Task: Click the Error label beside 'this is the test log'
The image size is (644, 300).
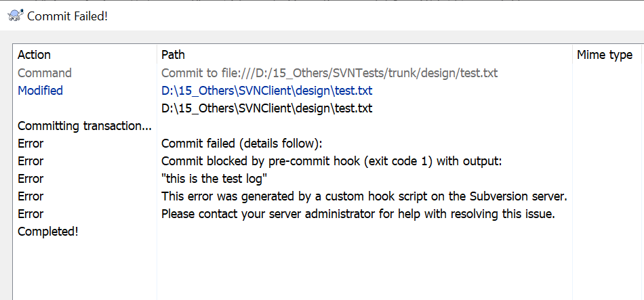Action: (31, 179)
